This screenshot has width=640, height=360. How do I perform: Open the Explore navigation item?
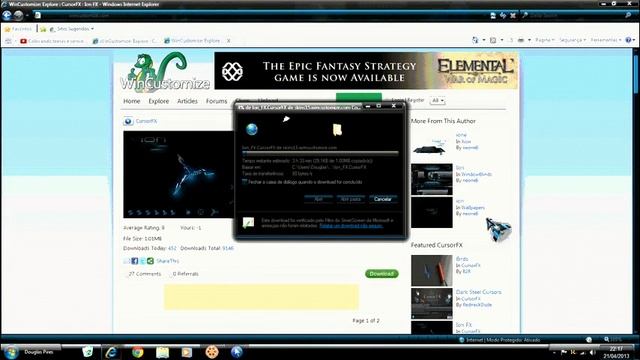(159, 101)
